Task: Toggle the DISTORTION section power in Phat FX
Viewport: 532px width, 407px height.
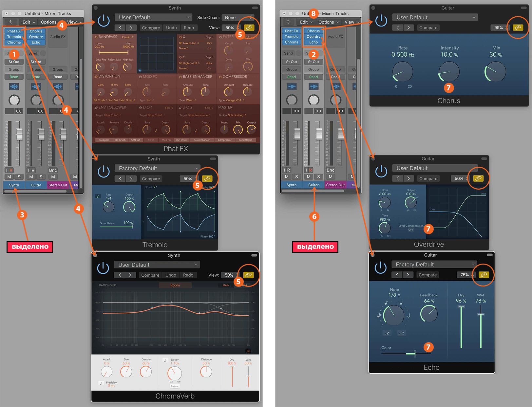Action: pyautogui.click(x=96, y=76)
